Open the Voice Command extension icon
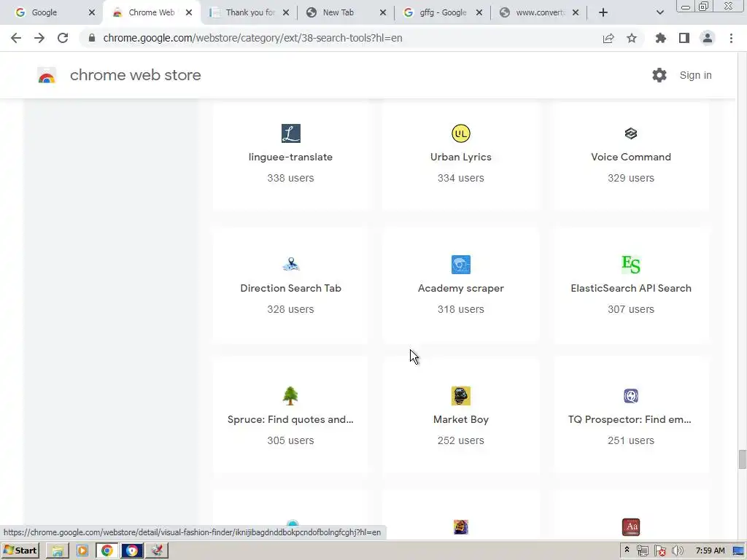Viewport: 747px width, 560px height. click(631, 133)
